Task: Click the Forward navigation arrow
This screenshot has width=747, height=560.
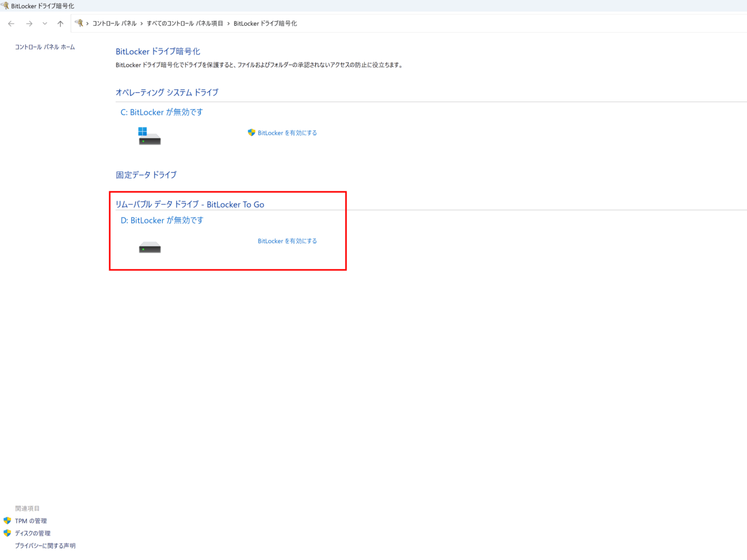Action: point(29,24)
